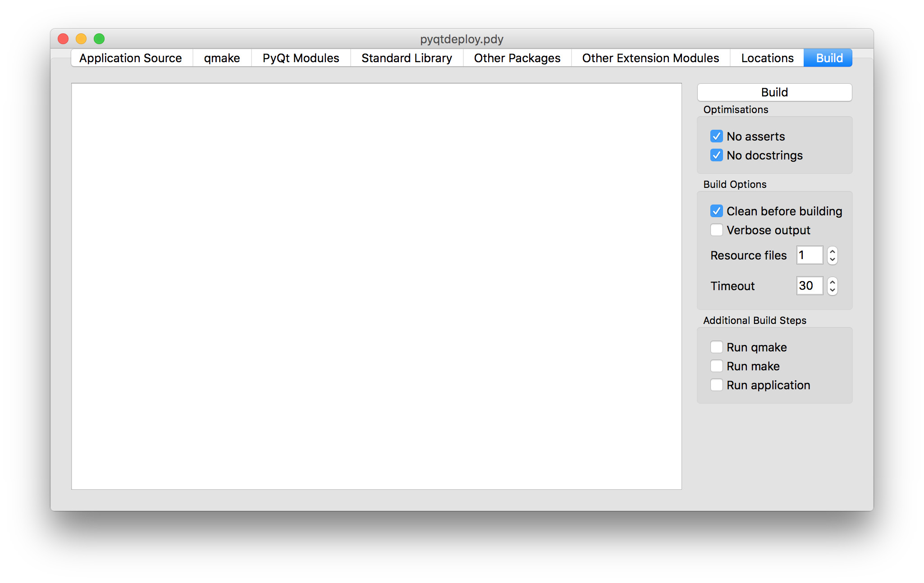Click into the Timeout value field
This screenshot has height=583, width=924.
point(810,286)
